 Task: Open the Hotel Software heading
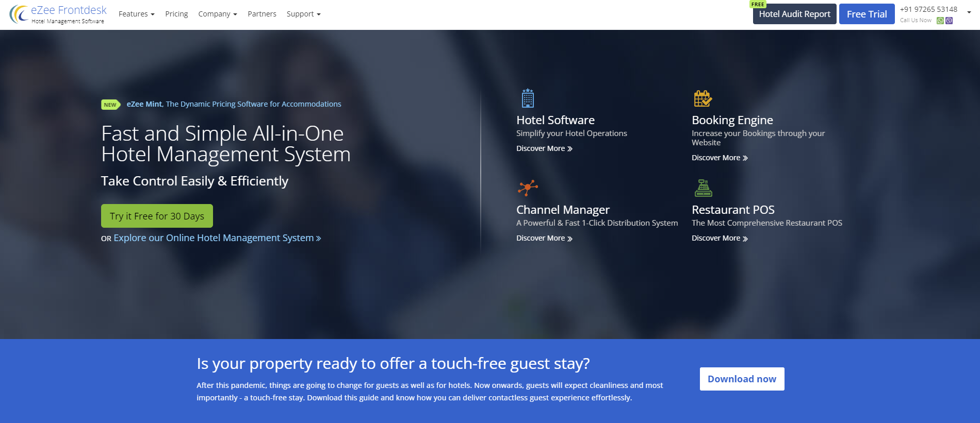[556, 120]
